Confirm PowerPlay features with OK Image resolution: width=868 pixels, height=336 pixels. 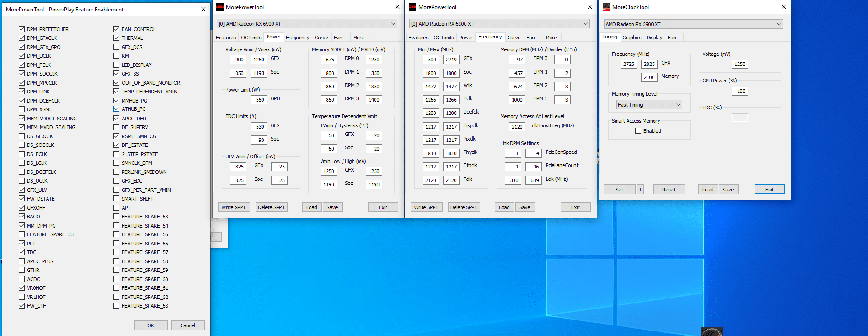click(151, 325)
